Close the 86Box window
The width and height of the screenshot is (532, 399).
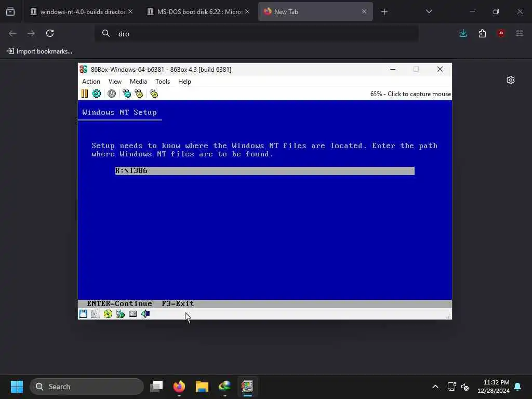[x=440, y=69]
